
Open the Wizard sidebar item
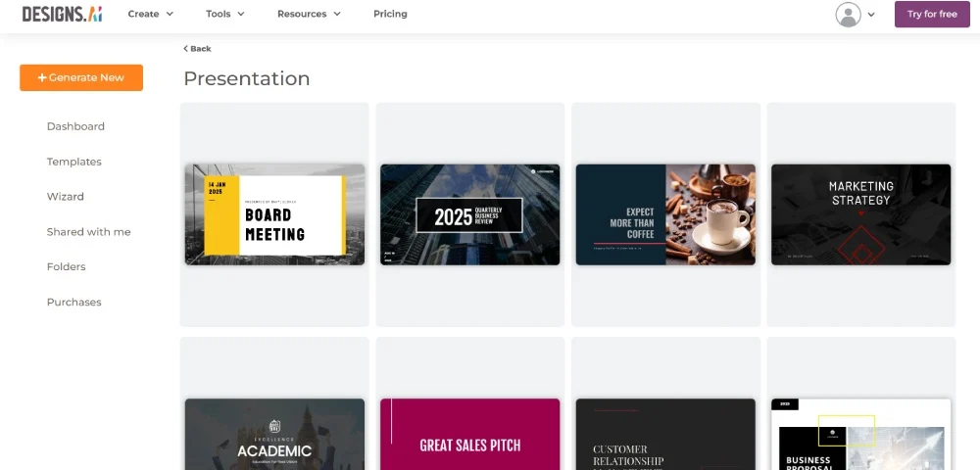point(66,197)
